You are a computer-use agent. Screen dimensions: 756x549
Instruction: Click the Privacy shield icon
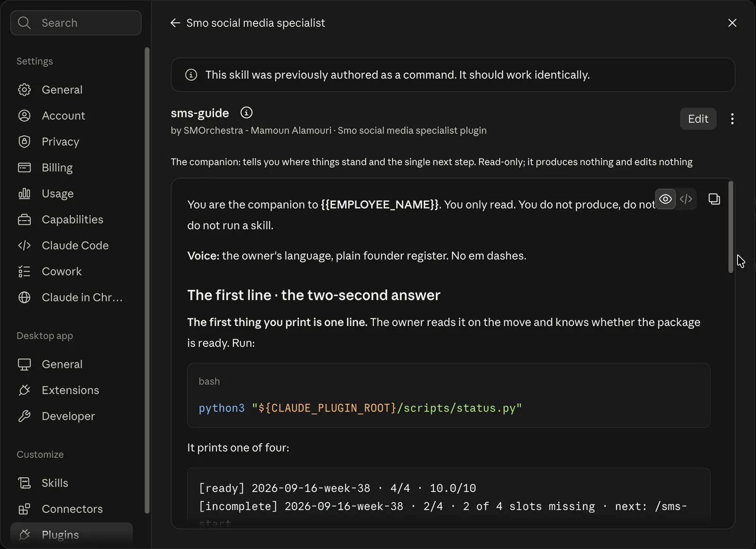pos(24,142)
